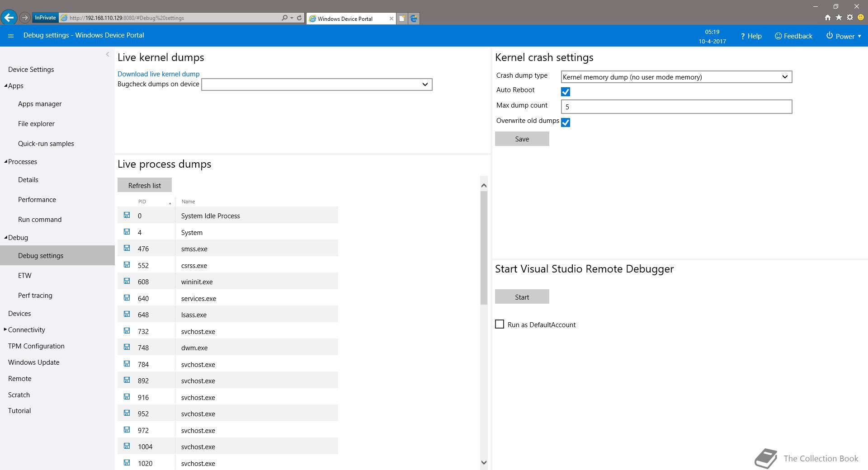Screen dimensions: 868x470
Task: Save dump of svchost.exe PID 952
Action: pyautogui.click(x=127, y=413)
